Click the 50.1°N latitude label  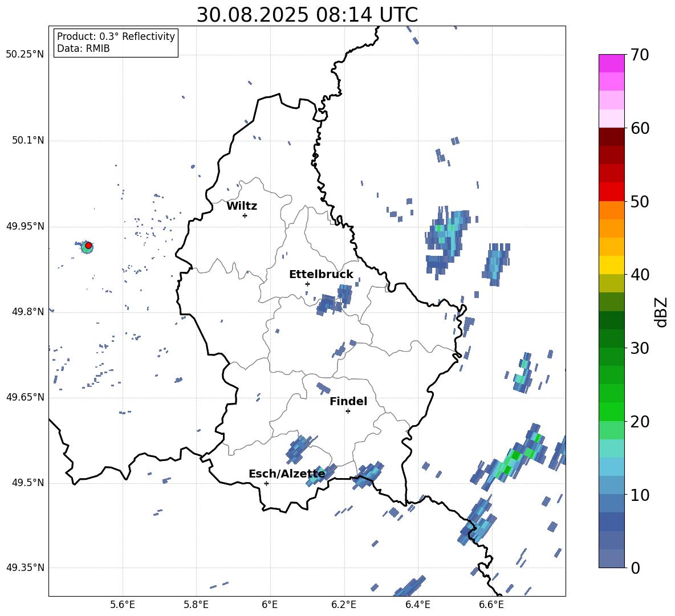point(27,140)
